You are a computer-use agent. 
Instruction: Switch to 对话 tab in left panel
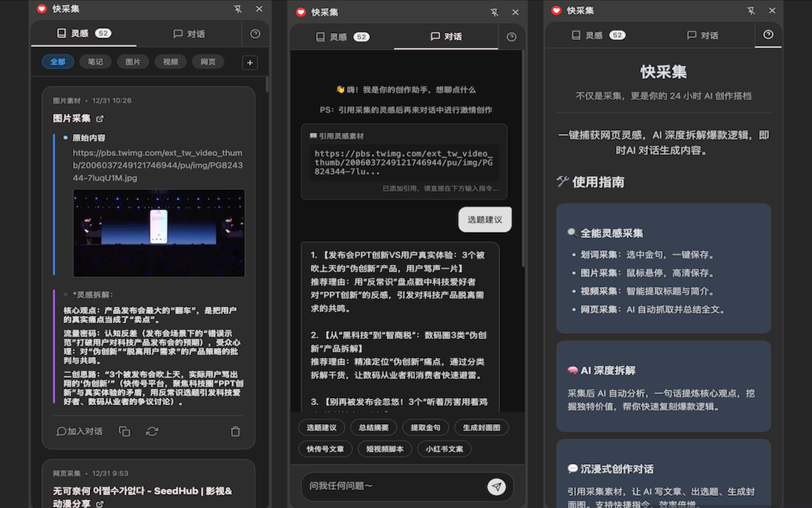189,34
